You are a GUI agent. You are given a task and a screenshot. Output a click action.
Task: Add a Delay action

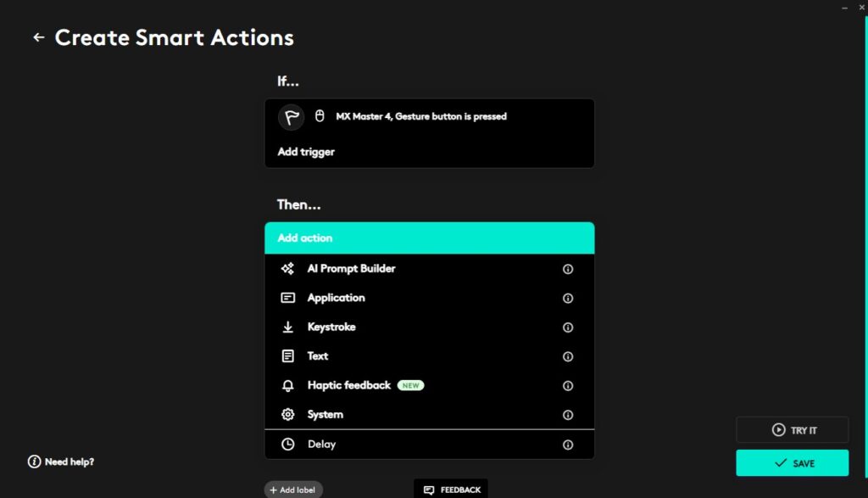(x=321, y=445)
